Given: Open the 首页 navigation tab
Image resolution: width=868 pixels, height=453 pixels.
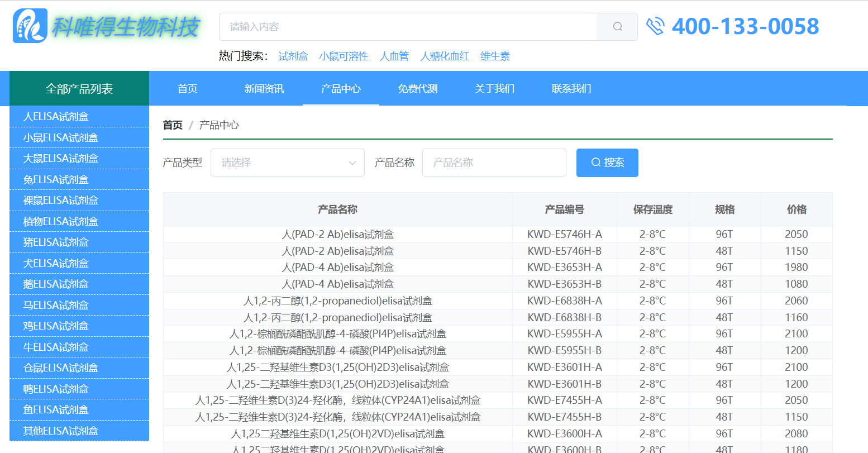Looking at the screenshot, I should coord(188,88).
